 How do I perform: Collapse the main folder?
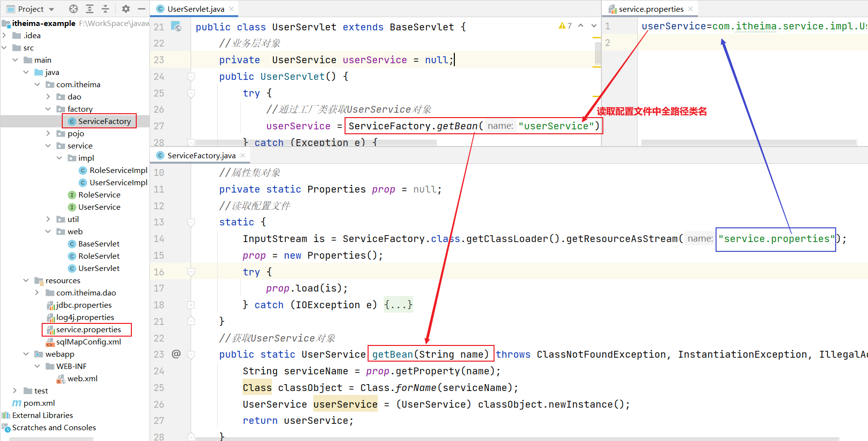coord(15,60)
